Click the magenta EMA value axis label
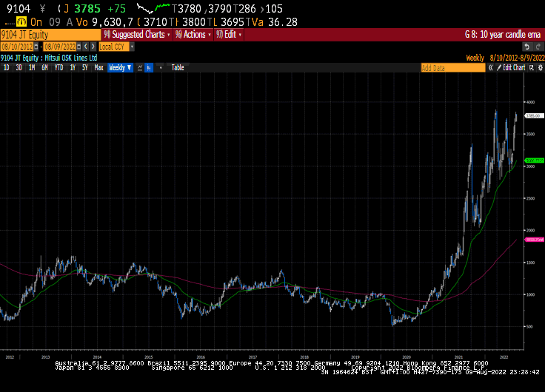545x392 pixels. 535,240
